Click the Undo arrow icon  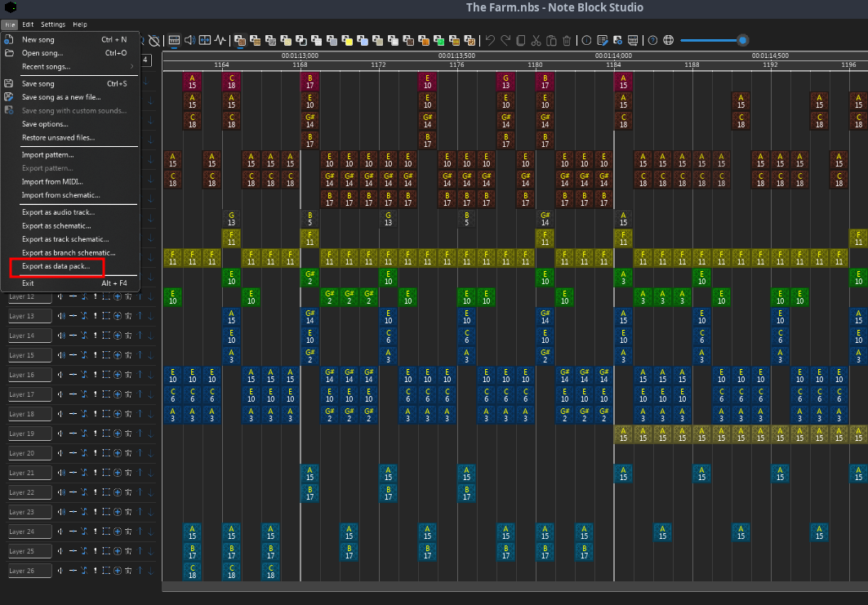click(x=490, y=40)
